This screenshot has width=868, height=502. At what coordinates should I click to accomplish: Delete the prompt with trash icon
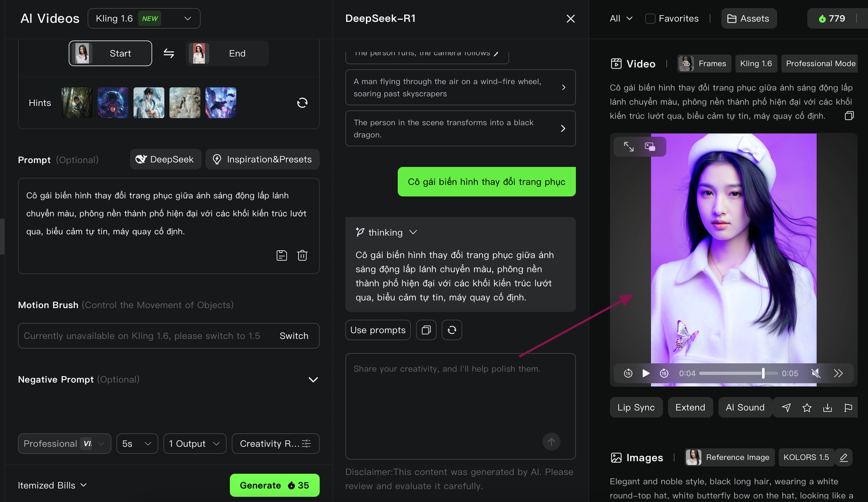click(302, 256)
